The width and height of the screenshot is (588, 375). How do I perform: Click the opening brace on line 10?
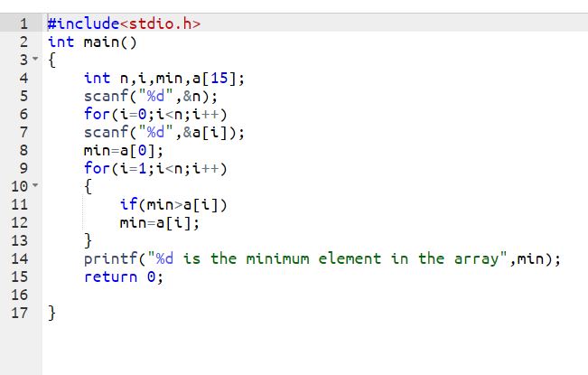tap(88, 186)
